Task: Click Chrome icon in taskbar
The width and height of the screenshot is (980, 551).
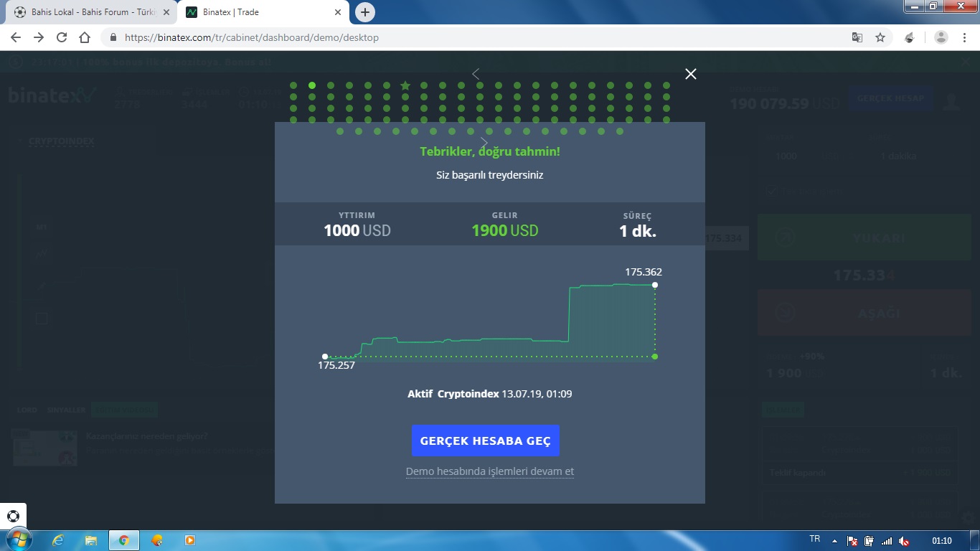Action: click(124, 540)
